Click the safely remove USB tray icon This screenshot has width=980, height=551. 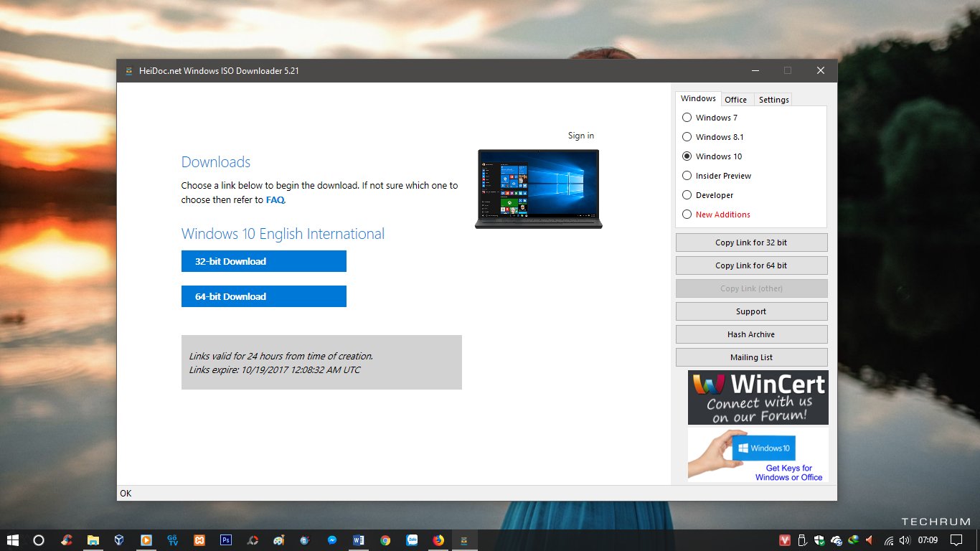click(x=802, y=540)
